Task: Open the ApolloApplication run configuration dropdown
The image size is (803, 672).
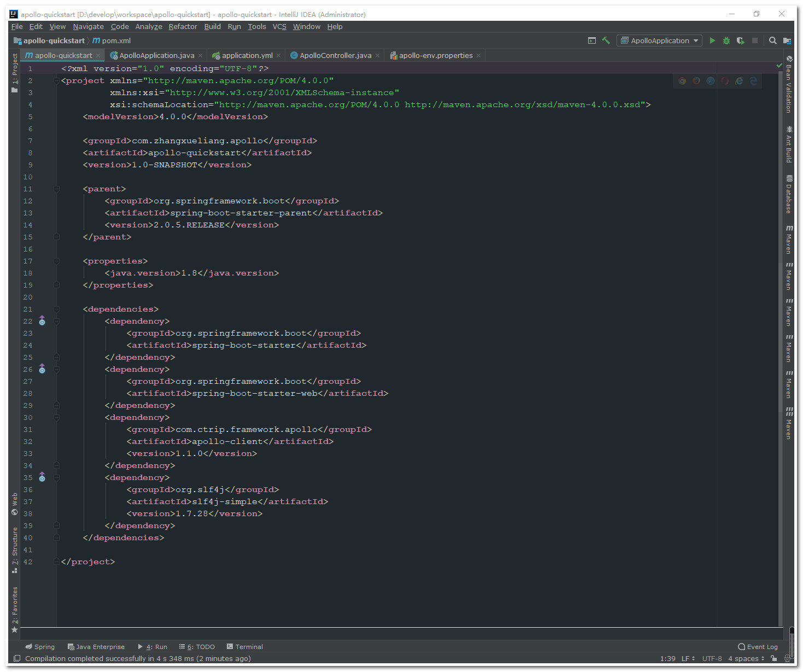Action: [659, 40]
